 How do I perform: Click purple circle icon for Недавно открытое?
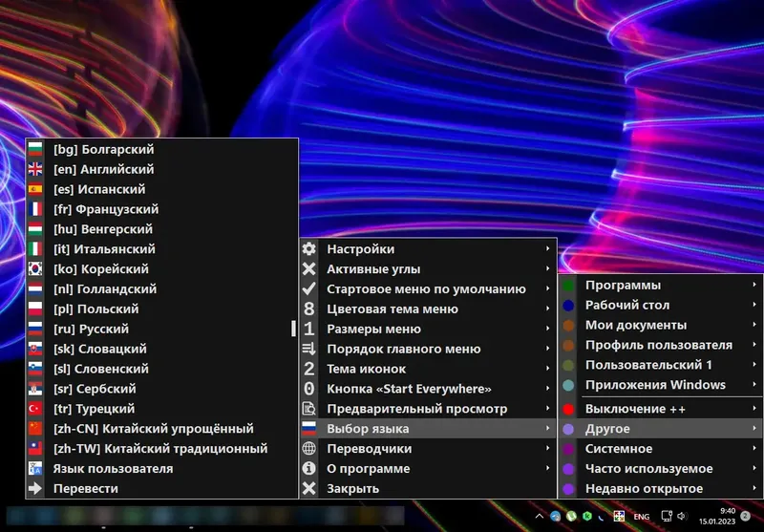[568, 489]
